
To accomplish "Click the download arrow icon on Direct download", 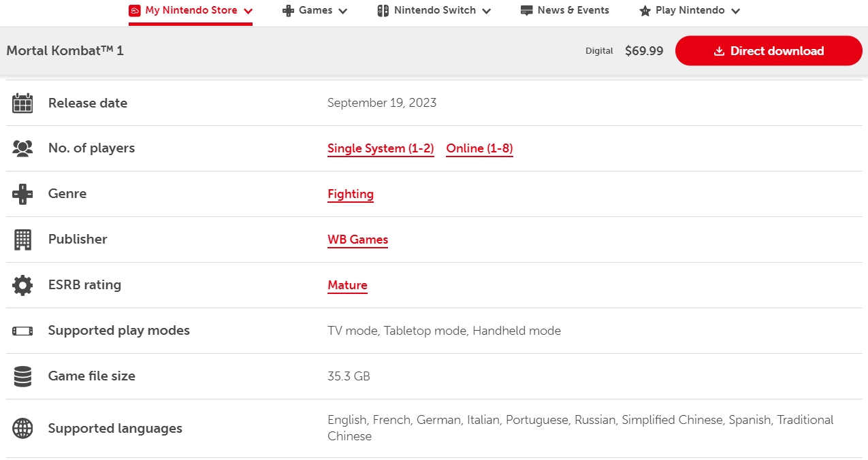I will (x=719, y=51).
